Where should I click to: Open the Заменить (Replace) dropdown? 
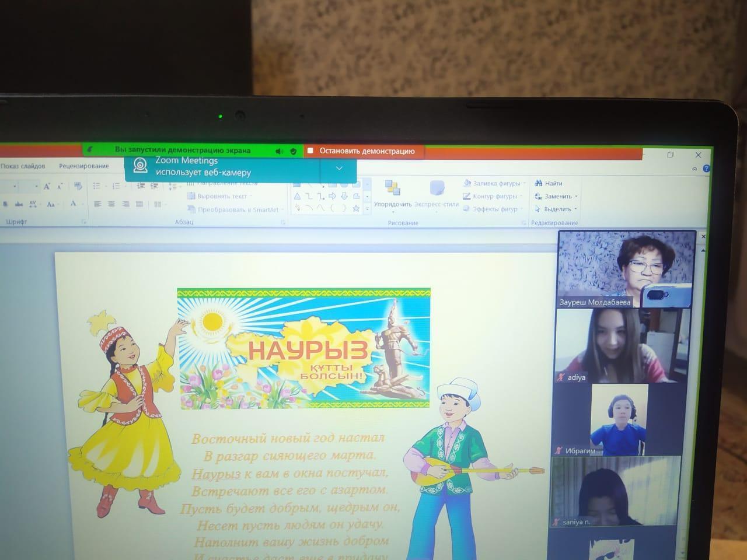557,197
